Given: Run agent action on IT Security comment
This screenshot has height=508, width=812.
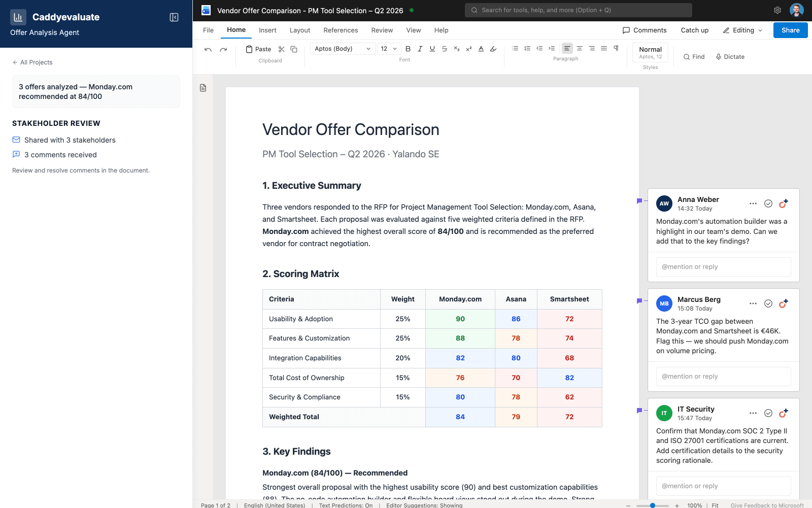Looking at the screenshot, I should click(x=784, y=413).
